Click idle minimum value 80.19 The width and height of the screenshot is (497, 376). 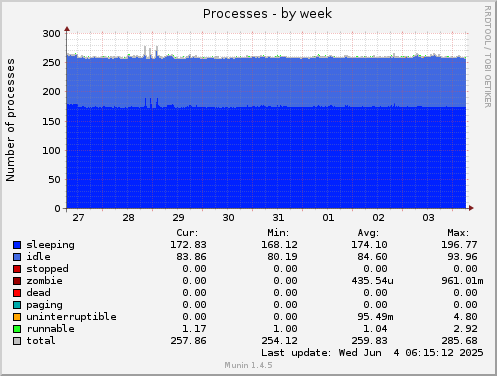282,257
